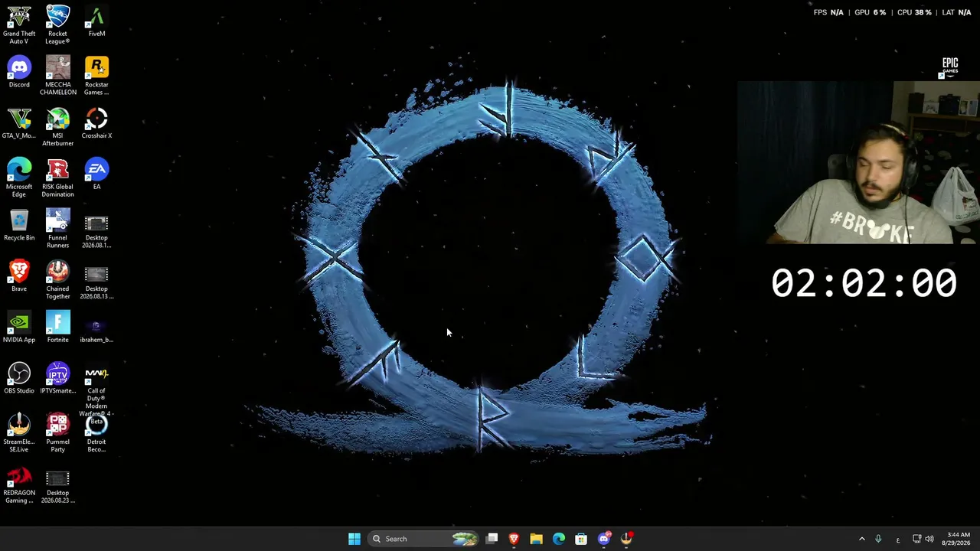
Task: Launch the NVIDIA App desktop shortcut
Action: pyautogui.click(x=19, y=328)
